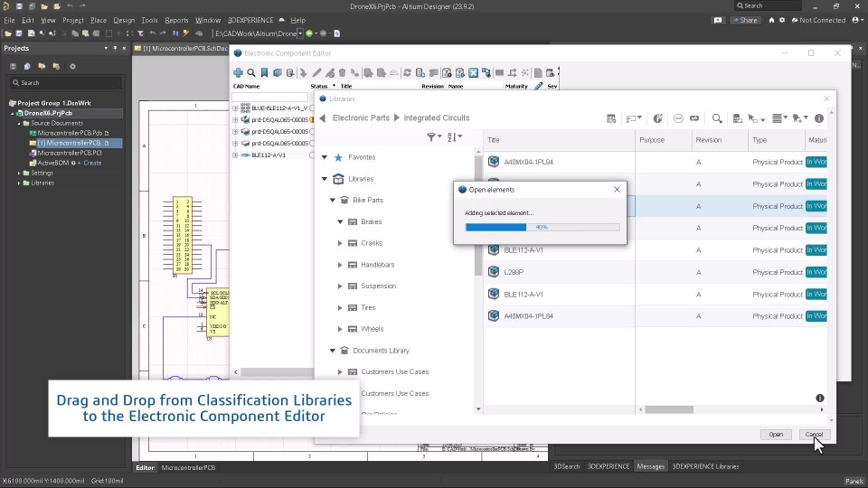Open the selection mode dropdown in Libraries toolbar
The height and width of the screenshot is (488, 868).
tap(756, 118)
